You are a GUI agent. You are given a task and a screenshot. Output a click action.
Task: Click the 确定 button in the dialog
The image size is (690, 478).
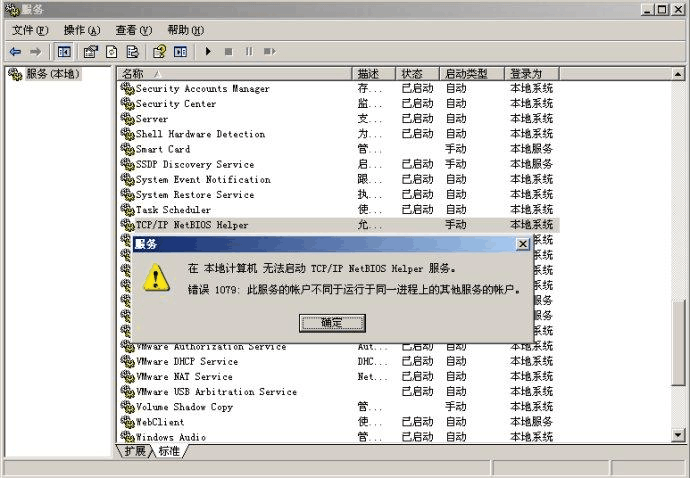pos(332,323)
